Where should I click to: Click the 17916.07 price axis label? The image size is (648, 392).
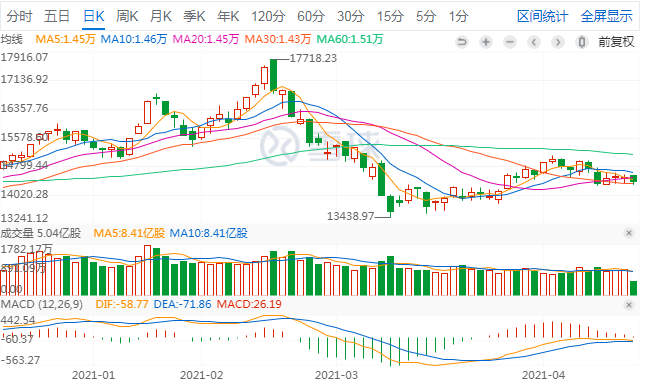click(x=24, y=57)
